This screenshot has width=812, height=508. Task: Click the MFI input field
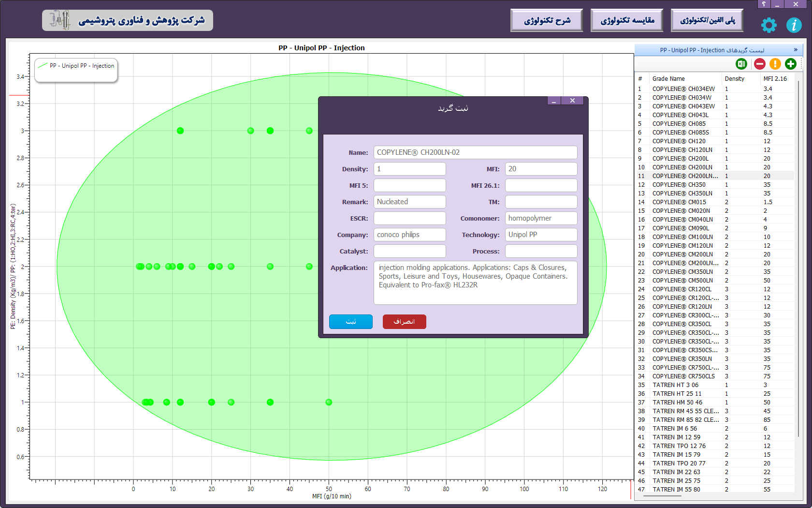coord(541,169)
